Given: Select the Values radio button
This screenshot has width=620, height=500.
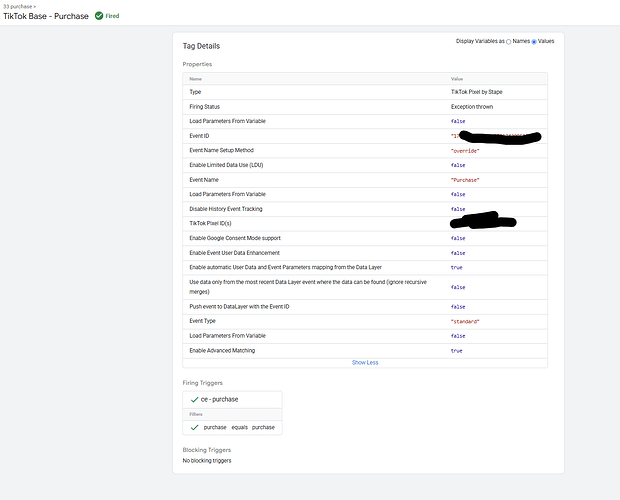Looking at the screenshot, I should (534, 42).
